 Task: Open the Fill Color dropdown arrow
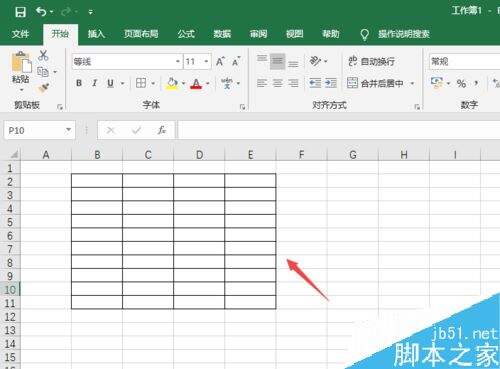(183, 83)
